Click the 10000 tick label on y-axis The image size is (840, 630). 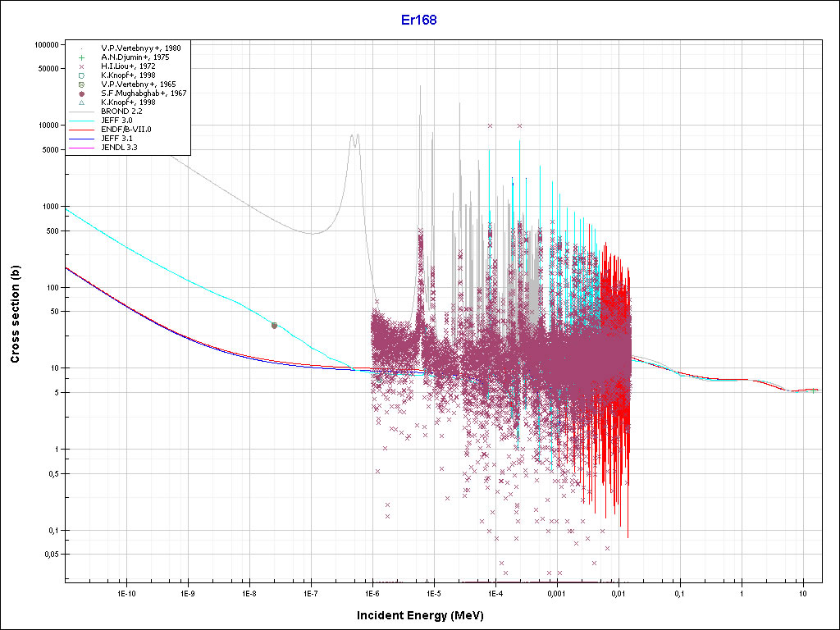(51, 126)
